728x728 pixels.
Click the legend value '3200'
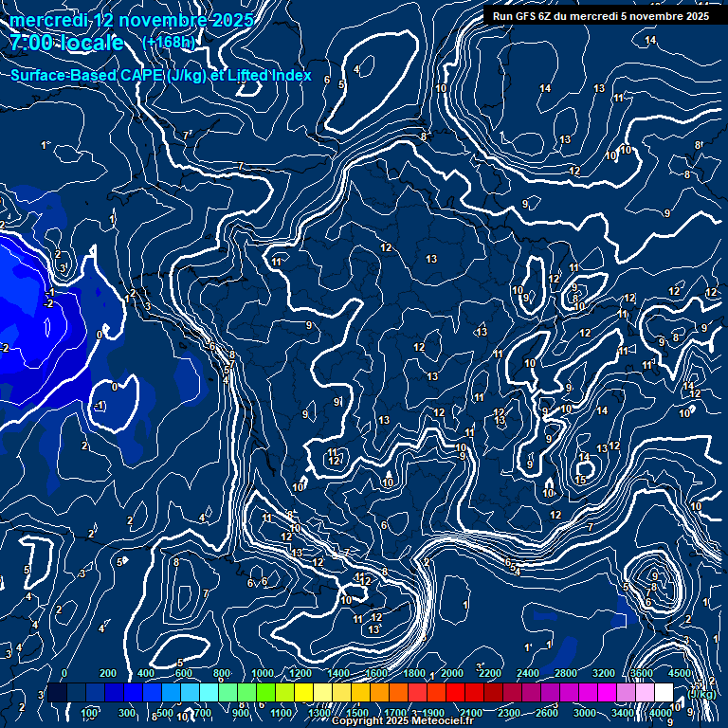604,673
